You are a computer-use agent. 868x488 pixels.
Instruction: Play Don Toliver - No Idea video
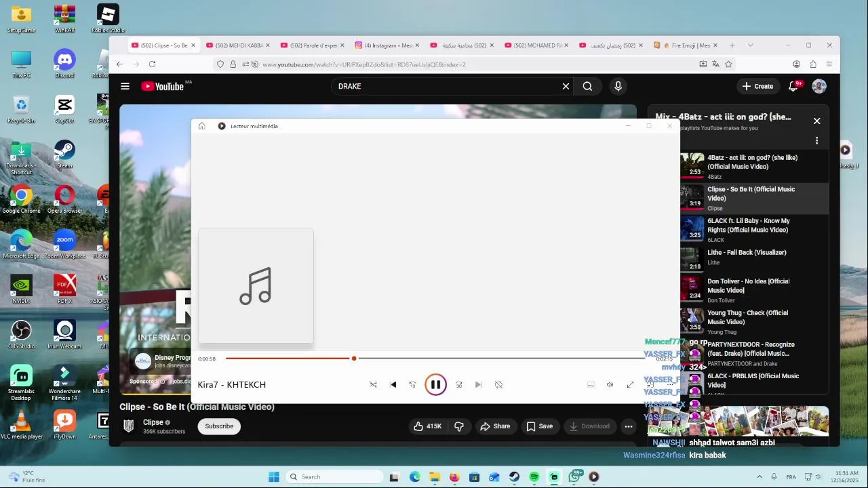753,290
